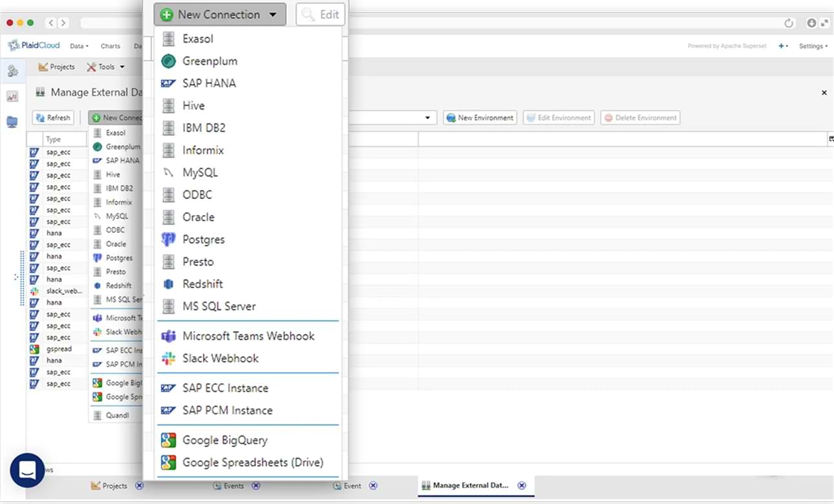
Task: Open Projects from the toolbar
Action: pos(56,67)
